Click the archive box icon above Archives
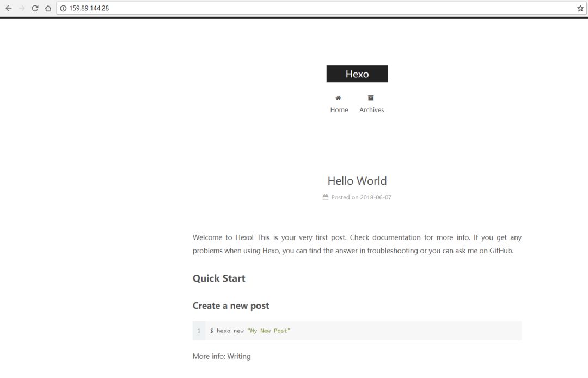The height and width of the screenshot is (378, 588). pyautogui.click(x=371, y=98)
